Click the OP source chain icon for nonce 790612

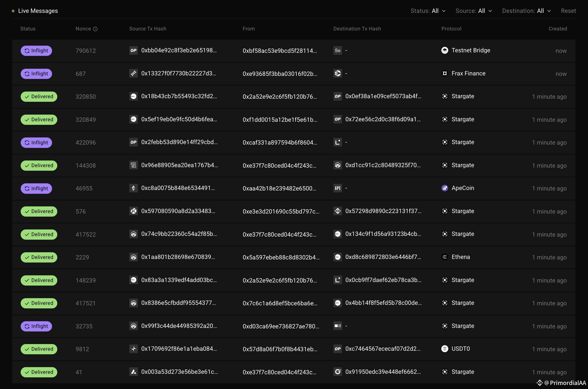point(133,50)
